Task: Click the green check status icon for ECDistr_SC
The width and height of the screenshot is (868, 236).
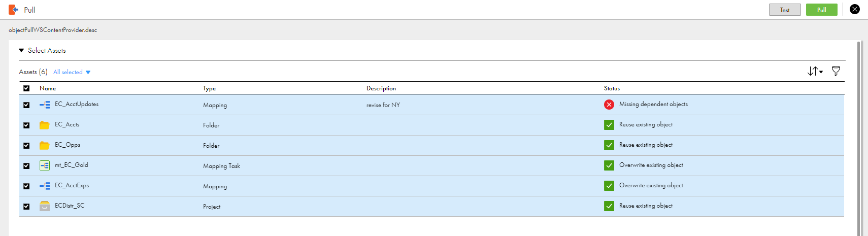Action: 609,206
